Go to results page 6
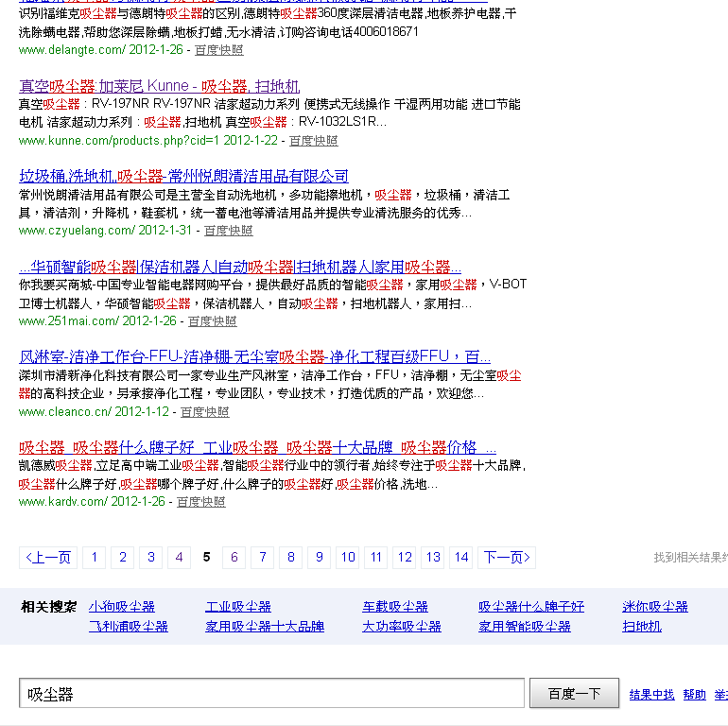The width and height of the screenshot is (728, 726). 234,558
